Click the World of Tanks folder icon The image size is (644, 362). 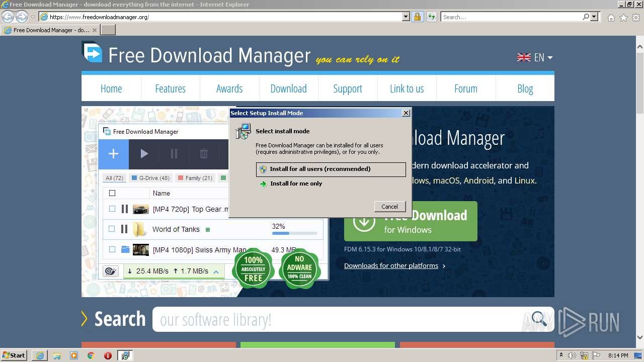(x=139, y=230)
